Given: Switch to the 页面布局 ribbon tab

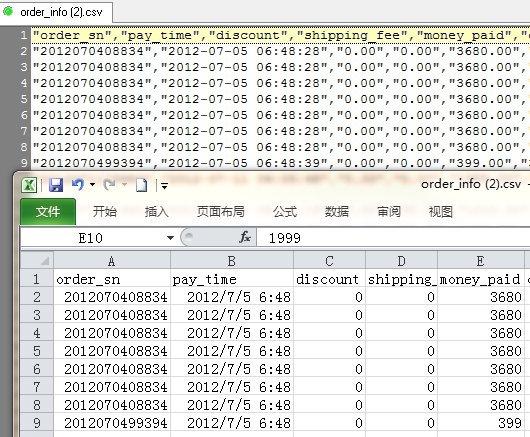Looking at the screenshot, I should (x=221, y=212).
